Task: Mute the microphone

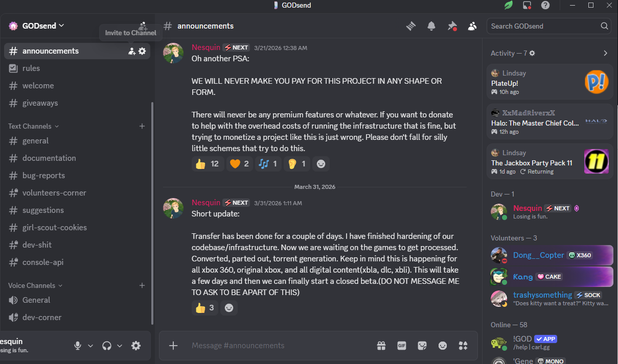Action: coord(78,346)
